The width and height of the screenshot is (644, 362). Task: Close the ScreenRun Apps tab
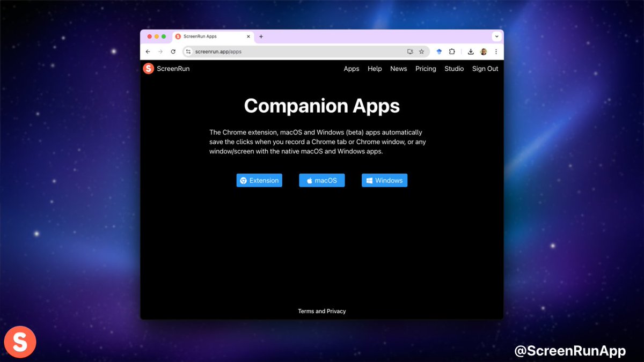point(248,36)
